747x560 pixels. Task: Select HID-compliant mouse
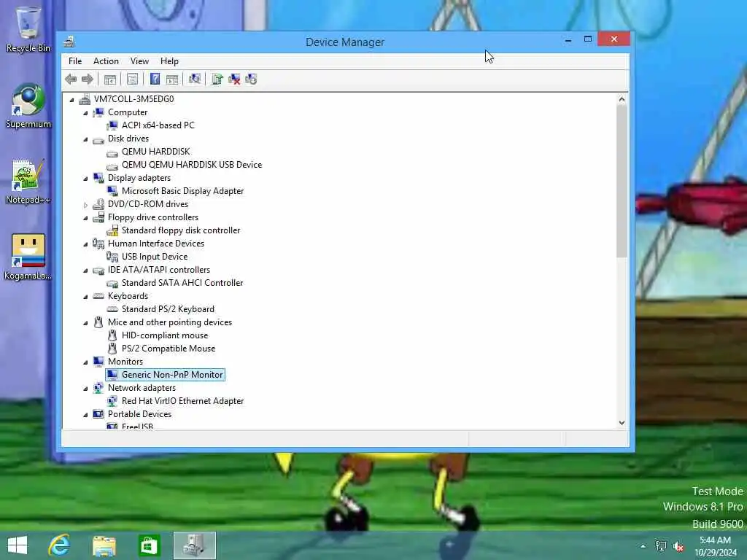165,335
